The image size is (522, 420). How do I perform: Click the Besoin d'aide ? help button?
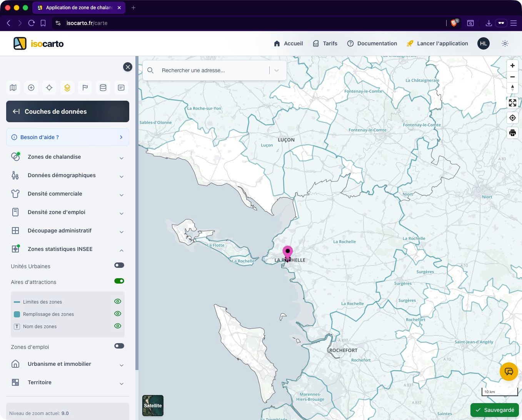pyautogui.click(x=68, y=137)
